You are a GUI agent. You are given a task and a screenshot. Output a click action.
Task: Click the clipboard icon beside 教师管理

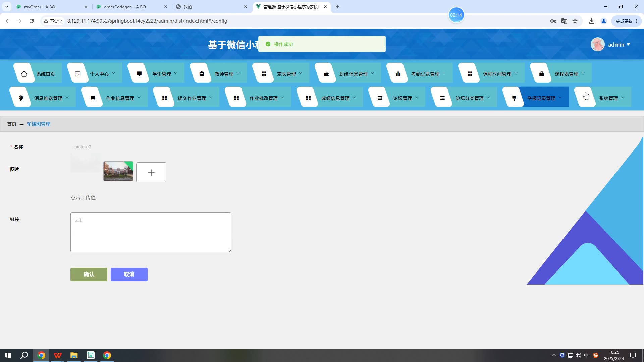pyautogui.click(x=202, y=74)
